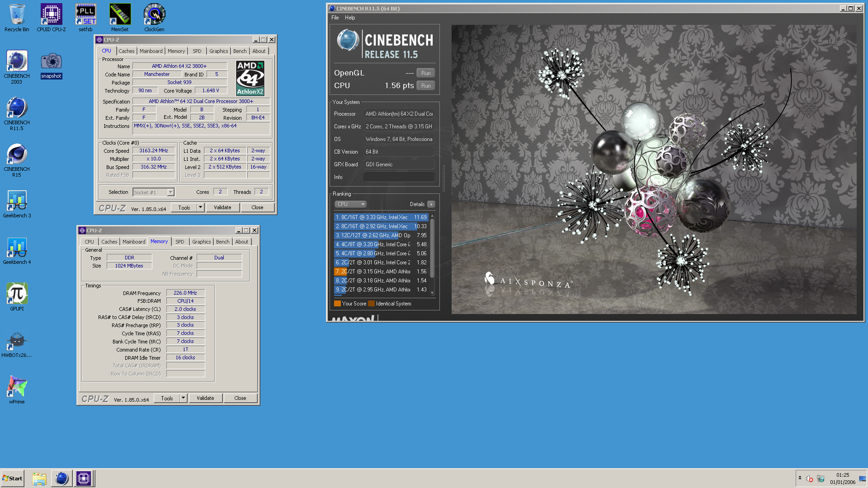Select CINEBENCH R11.5 desktop icon
This screenshot has width=868, height=488.
coord(17,113)
